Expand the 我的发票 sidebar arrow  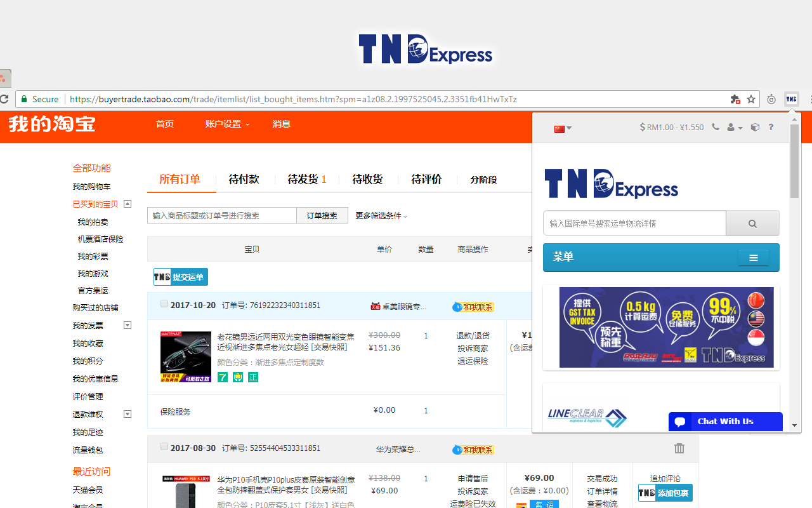pyautogui.click(x=128, y=325)
